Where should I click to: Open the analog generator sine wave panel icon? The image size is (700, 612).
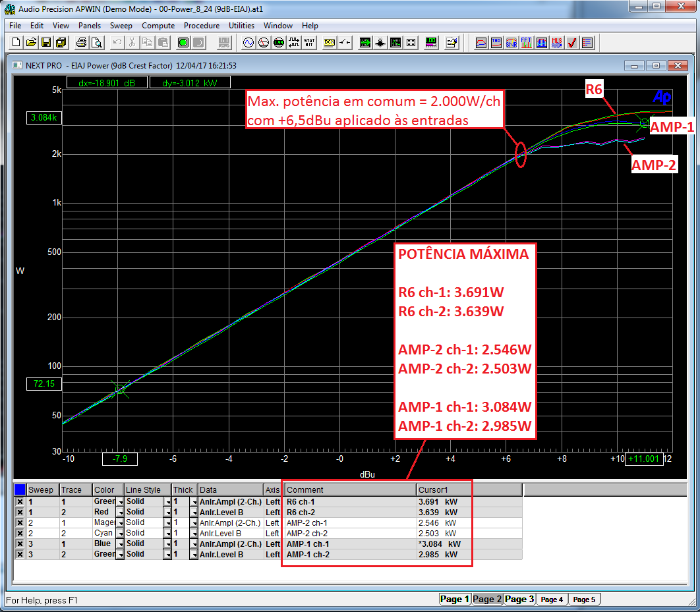click(248, 43)
